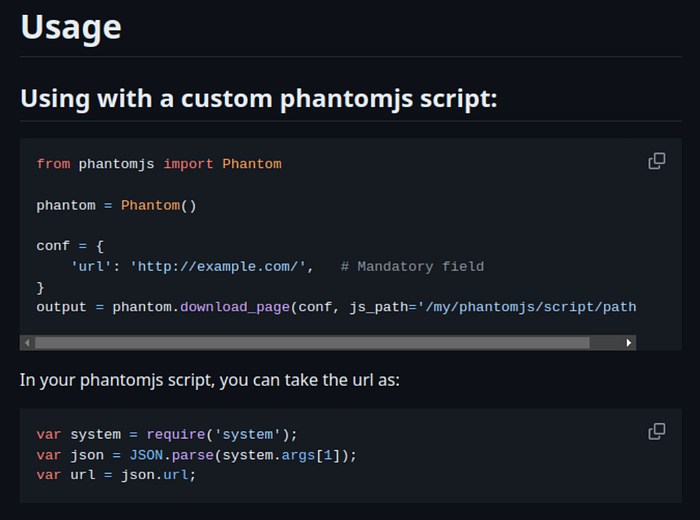The width and height of the screenshot is (700, 520).
Task: Click the system.args[1] expression
Action: click(283, 455)
